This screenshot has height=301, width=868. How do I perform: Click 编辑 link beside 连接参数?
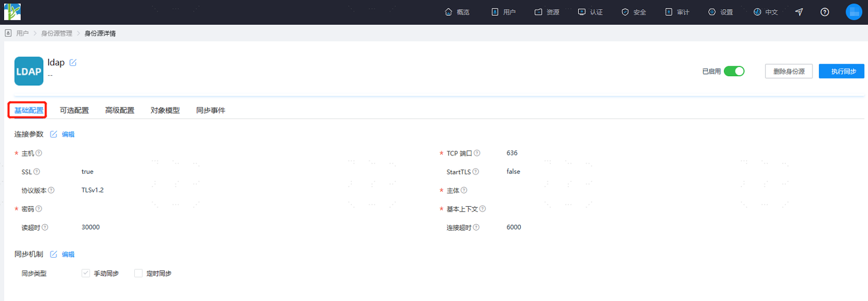tap(68, 134)
